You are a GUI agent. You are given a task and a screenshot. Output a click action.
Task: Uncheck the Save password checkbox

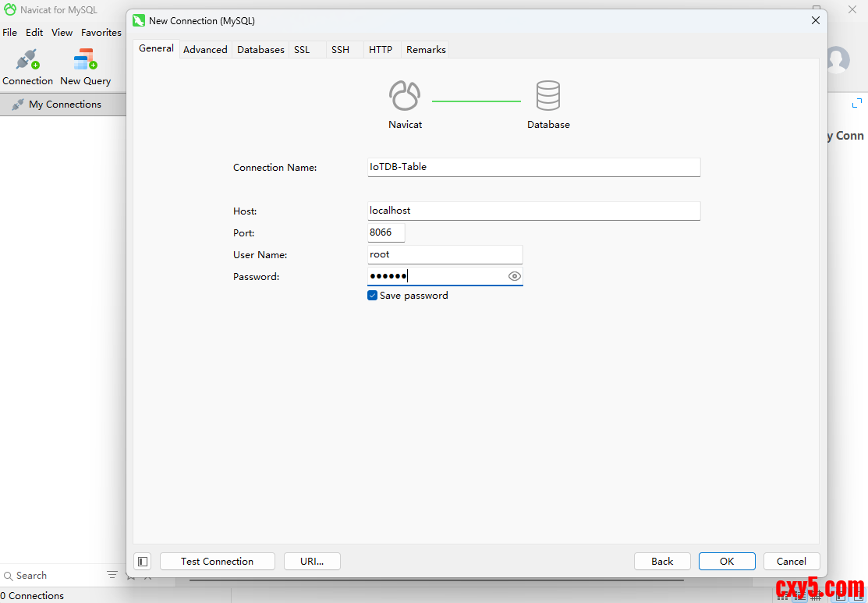tap(373, 296)
